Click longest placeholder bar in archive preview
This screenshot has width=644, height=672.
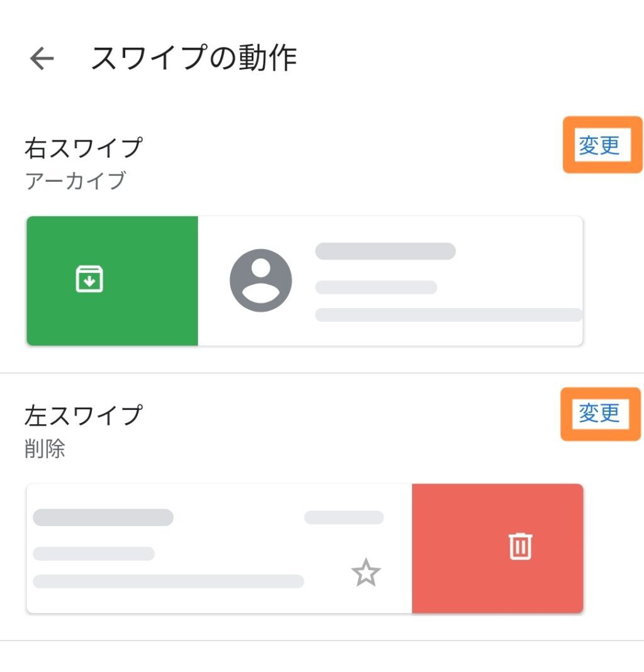click(448, 315)
